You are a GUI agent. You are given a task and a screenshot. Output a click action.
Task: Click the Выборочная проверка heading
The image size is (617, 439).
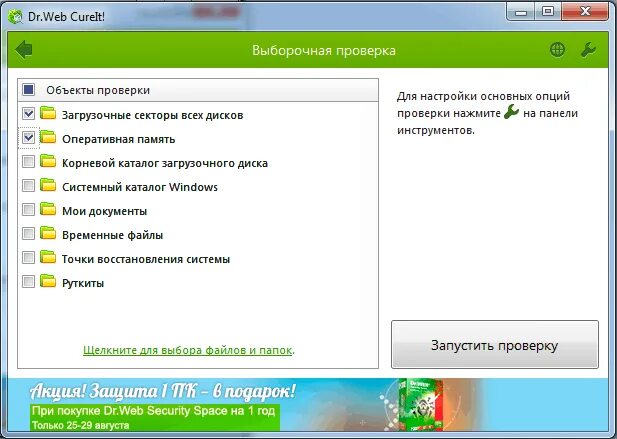pos(324,51)
